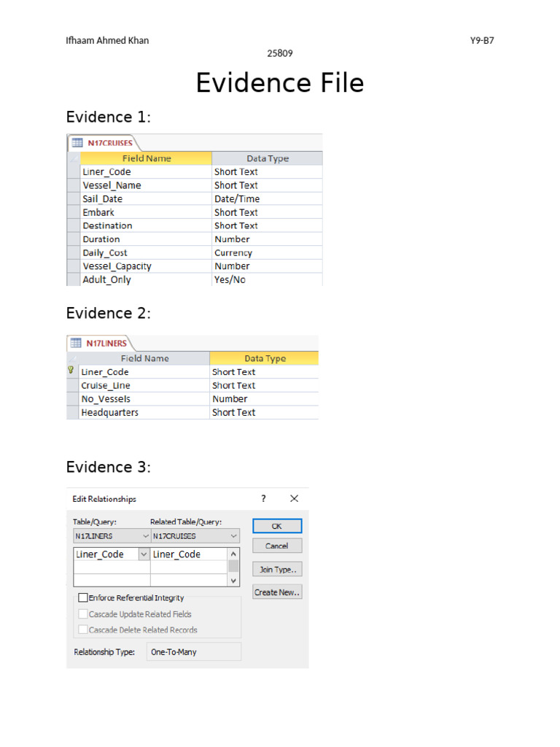Tick Cascade Update Related Fields checkbox
560x747 pixels.
[x=83, y=614]
